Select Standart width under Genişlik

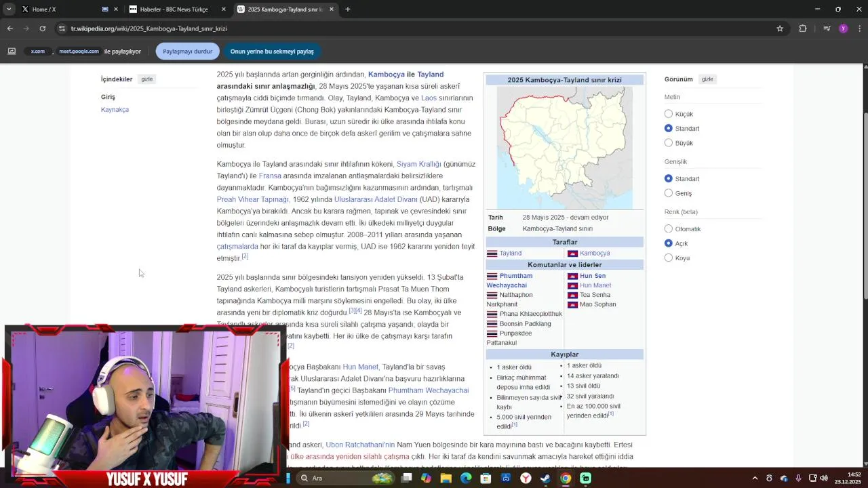point(669,178)
